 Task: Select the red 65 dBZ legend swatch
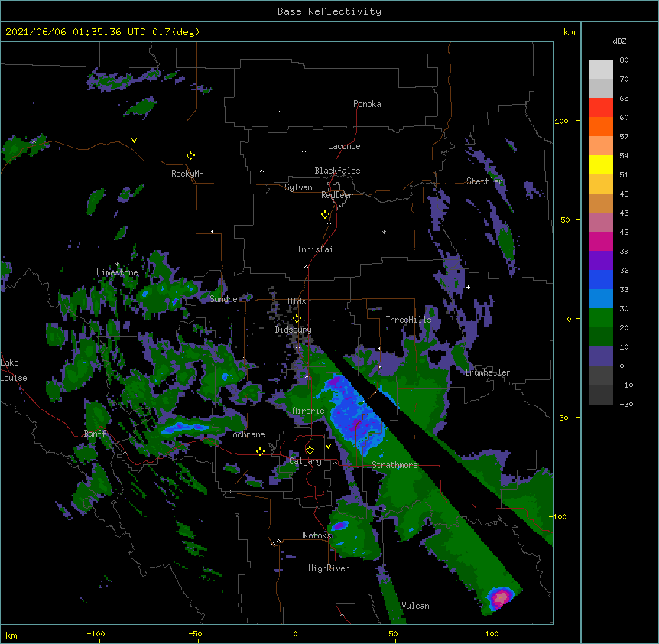click(601, 108)
